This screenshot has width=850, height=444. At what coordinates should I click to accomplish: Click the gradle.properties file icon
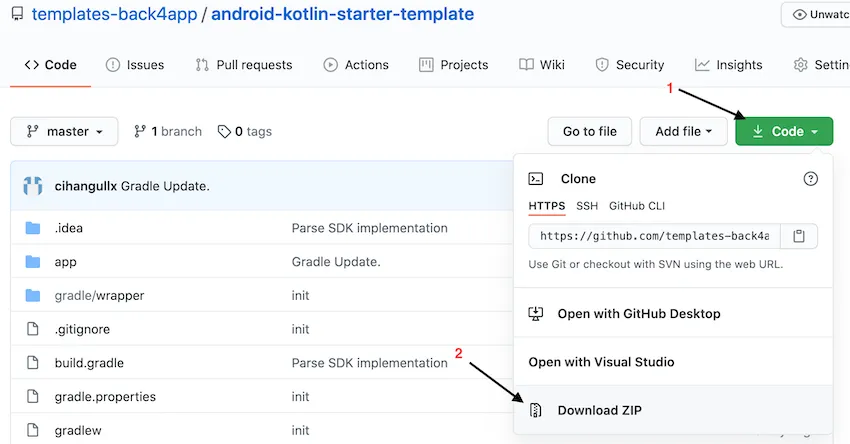click(x=33, y=396)
